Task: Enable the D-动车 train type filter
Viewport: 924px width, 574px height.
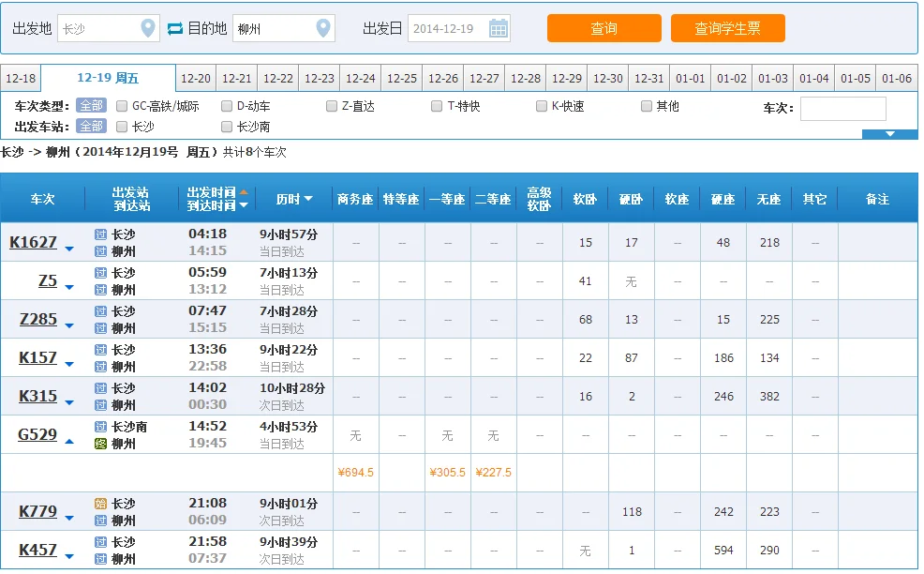Action: coord(226,106)
